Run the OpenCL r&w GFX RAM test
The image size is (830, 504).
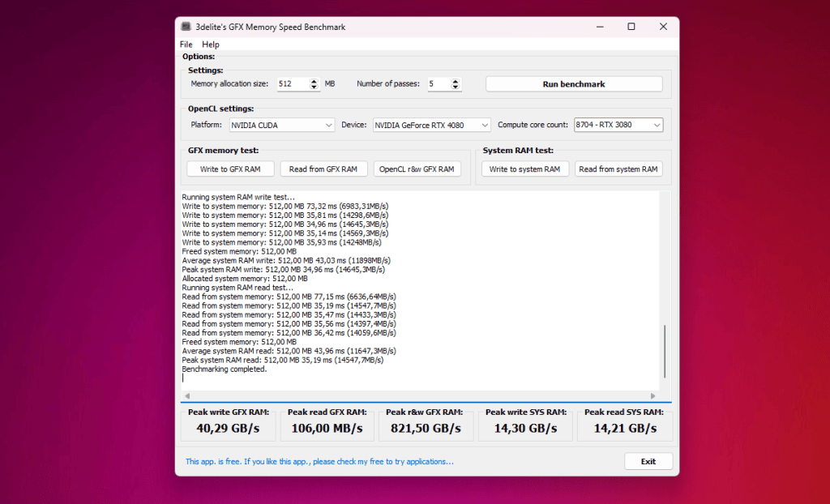[417, 169]
